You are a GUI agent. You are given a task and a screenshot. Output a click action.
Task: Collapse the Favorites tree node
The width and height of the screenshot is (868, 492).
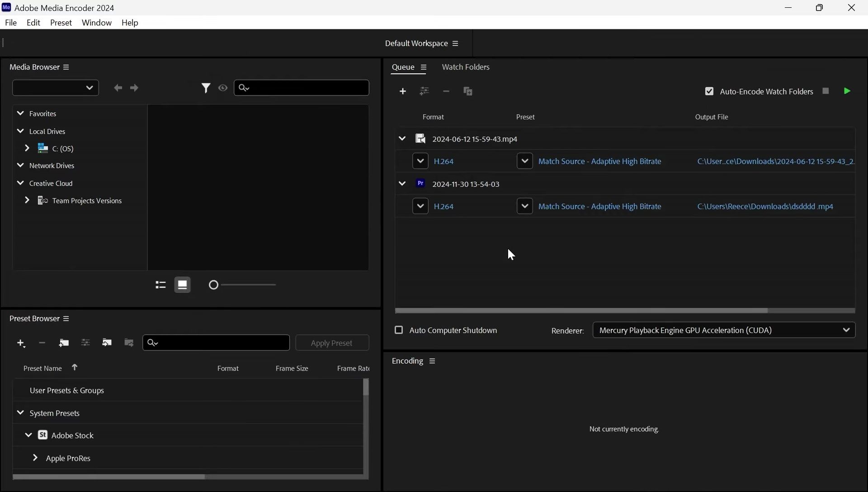click(x=20, y=113)
